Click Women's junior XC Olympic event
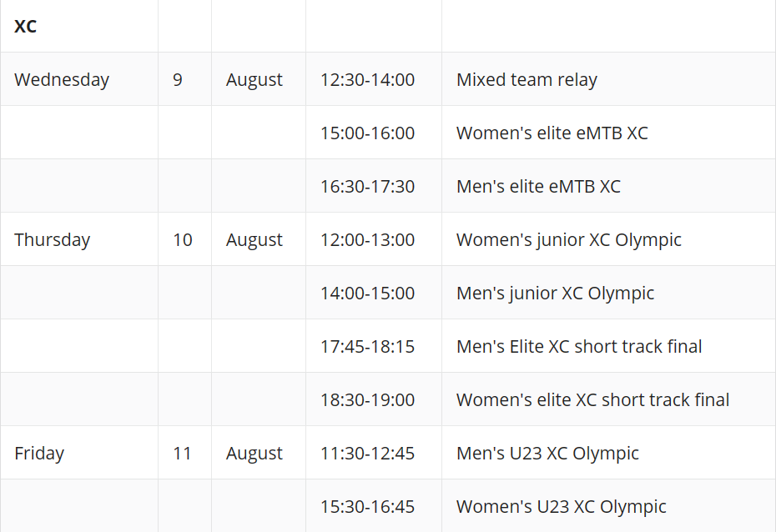Image resolution: width=776 pixels, height=532 pixels. (x=608, y=239)
